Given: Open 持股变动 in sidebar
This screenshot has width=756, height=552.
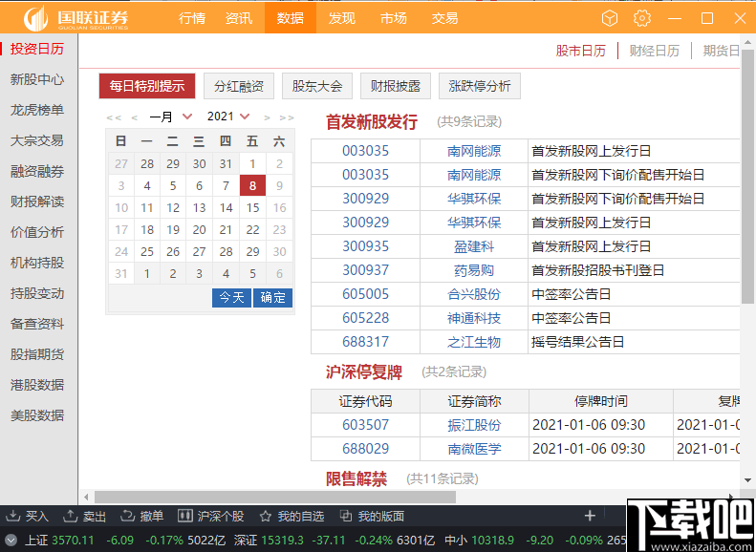Looking at the screenshot, I should pos(37,293).
